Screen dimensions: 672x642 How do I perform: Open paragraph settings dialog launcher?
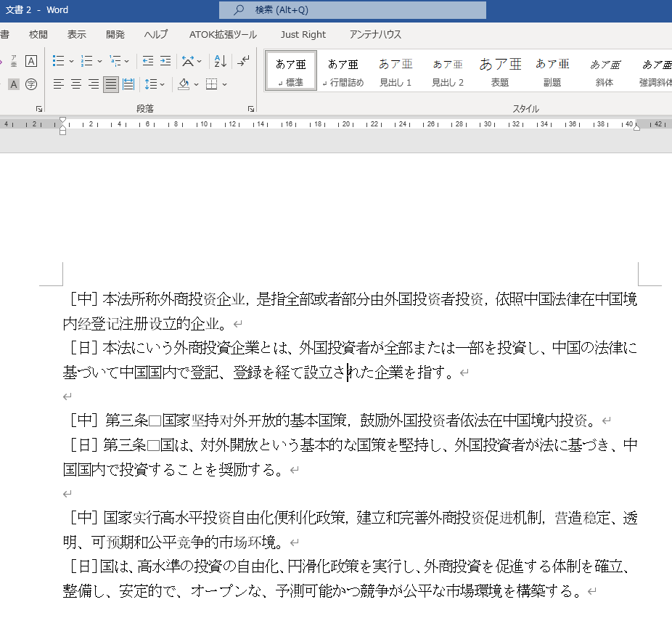(251, 109)
